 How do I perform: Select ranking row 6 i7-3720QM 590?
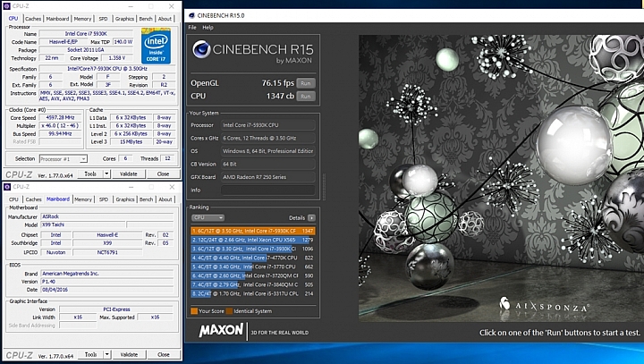point(253,275)
